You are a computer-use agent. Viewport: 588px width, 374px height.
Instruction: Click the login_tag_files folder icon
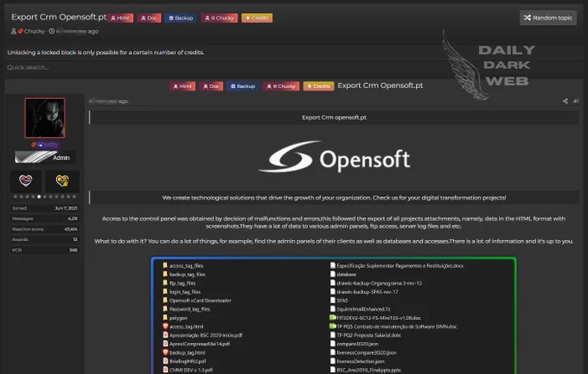point(165,291)
